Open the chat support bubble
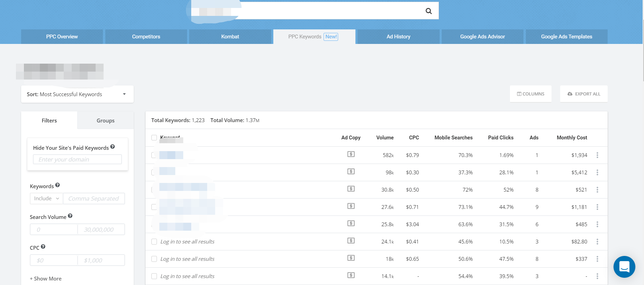Screen dimensions: 644x285 click(624, 267)
